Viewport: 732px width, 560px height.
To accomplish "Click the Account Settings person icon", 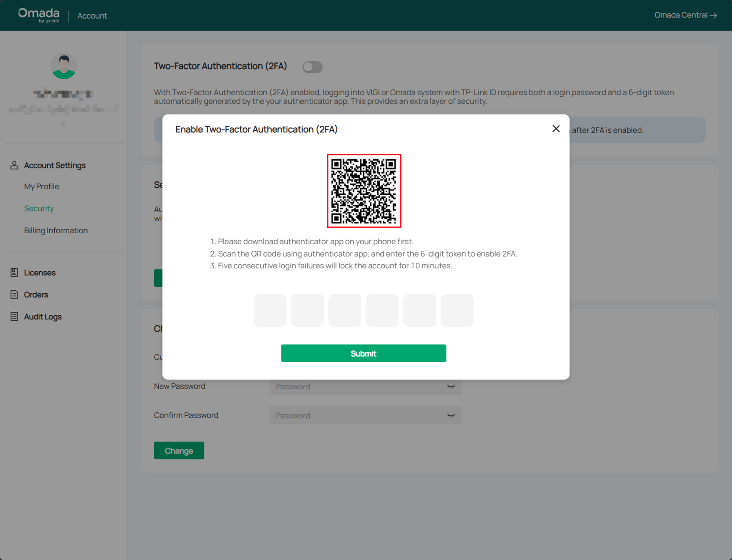I will [14, 165].
